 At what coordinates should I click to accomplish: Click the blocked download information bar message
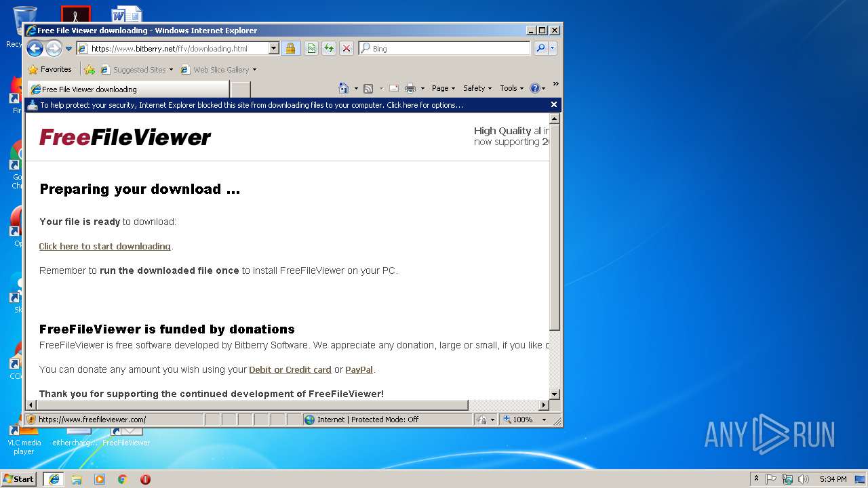(x=251, y=105)
